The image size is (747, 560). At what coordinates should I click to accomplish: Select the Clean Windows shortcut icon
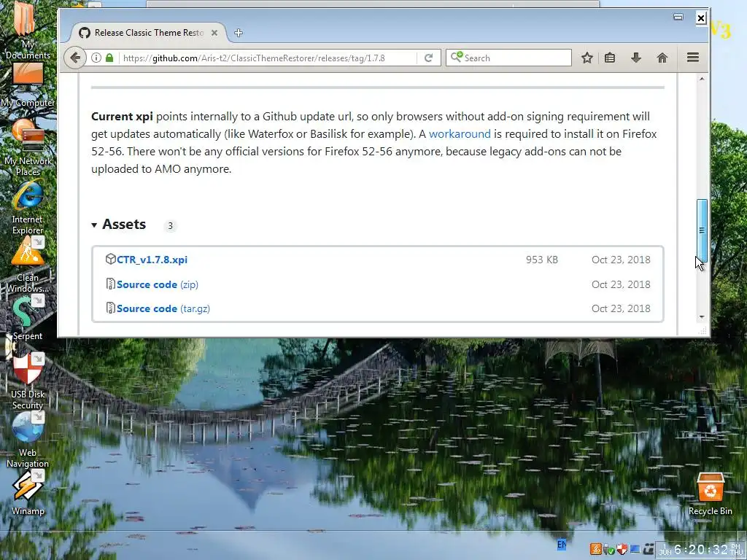point(28,265)
